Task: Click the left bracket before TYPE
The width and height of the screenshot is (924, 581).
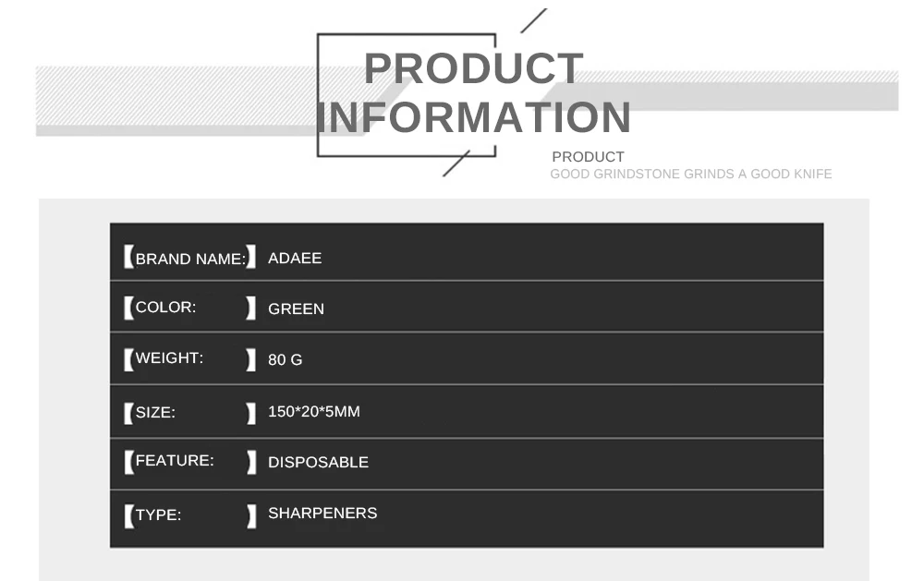Action: [129, 516]
